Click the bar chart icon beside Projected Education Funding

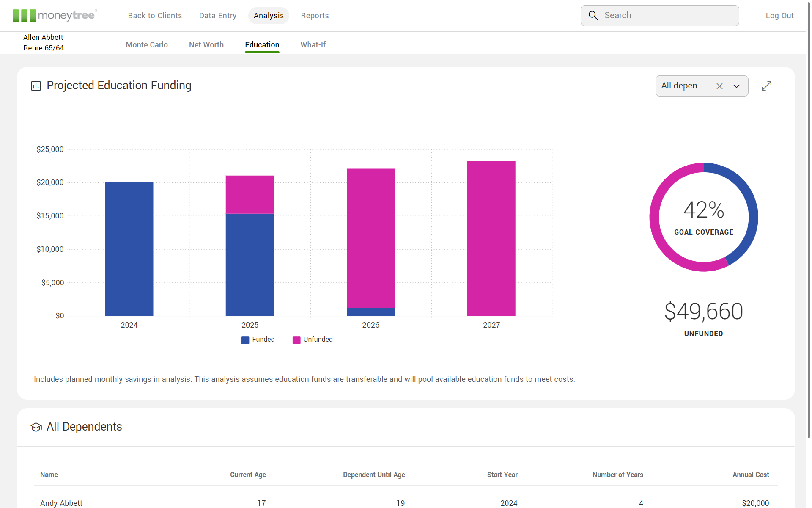coord(36,86)
